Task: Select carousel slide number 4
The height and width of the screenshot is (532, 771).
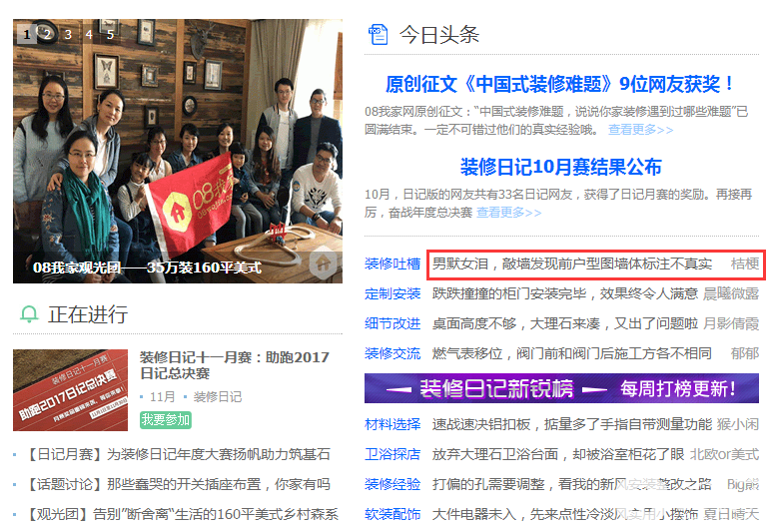Action: 89,34
